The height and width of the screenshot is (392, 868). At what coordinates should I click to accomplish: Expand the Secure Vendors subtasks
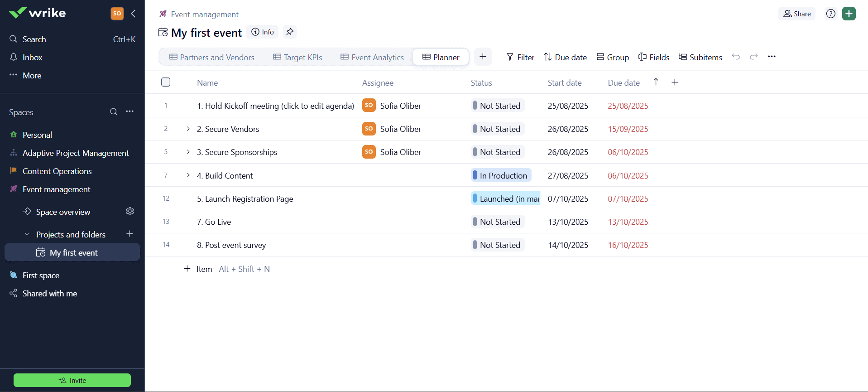tap(188, 129)
